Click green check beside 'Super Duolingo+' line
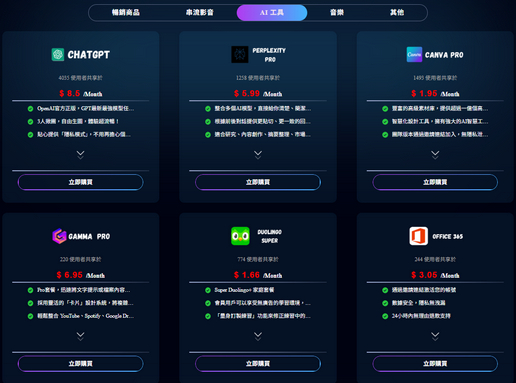 pos(208,290)
